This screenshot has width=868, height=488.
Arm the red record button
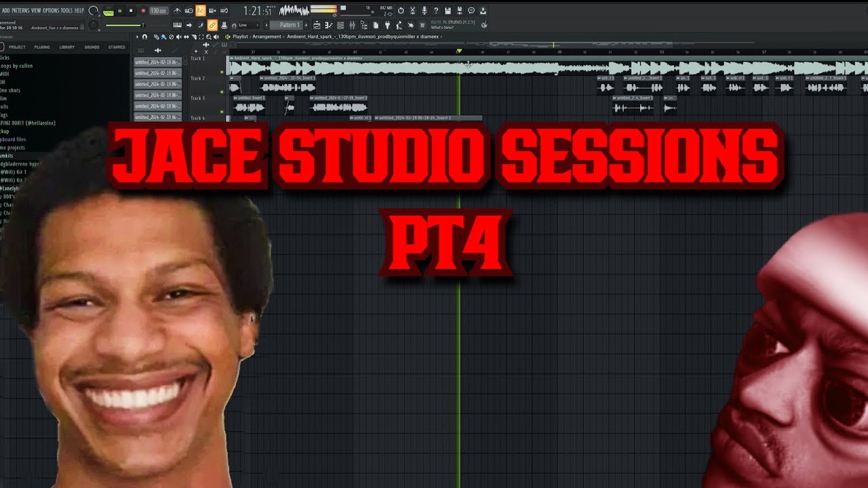(143, 11)
